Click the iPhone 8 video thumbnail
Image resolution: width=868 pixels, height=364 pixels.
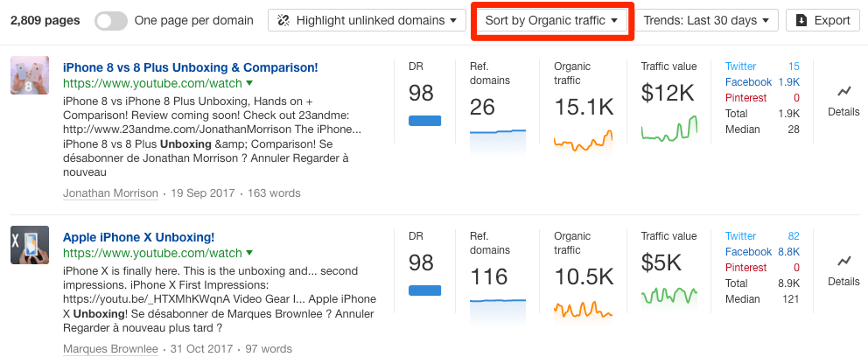(x=30, y=75)
